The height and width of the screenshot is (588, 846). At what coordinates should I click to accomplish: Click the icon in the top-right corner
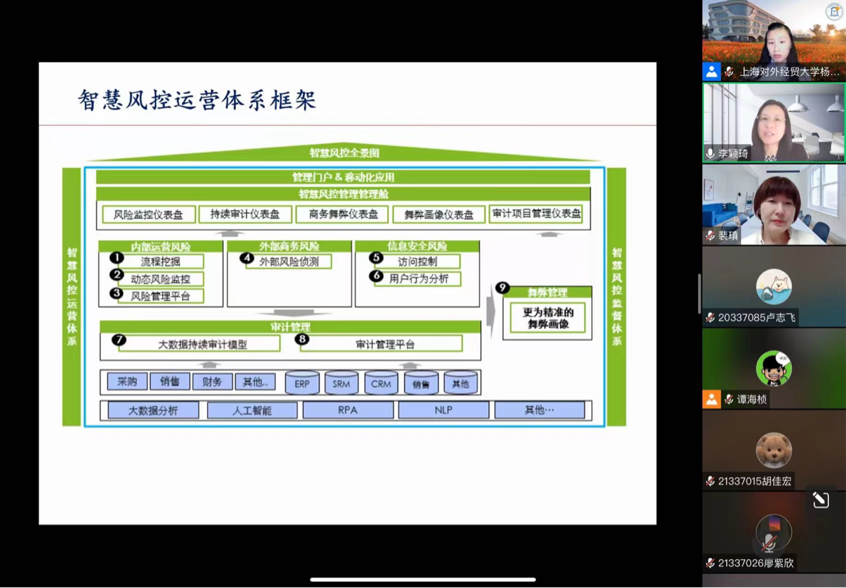834,11
